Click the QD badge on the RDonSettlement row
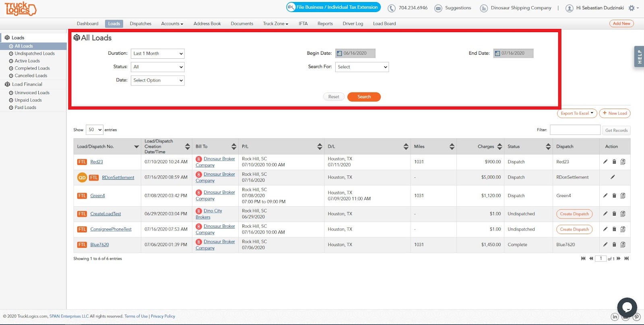The width and height of the screenshot is (644, 325). [82, 177]
